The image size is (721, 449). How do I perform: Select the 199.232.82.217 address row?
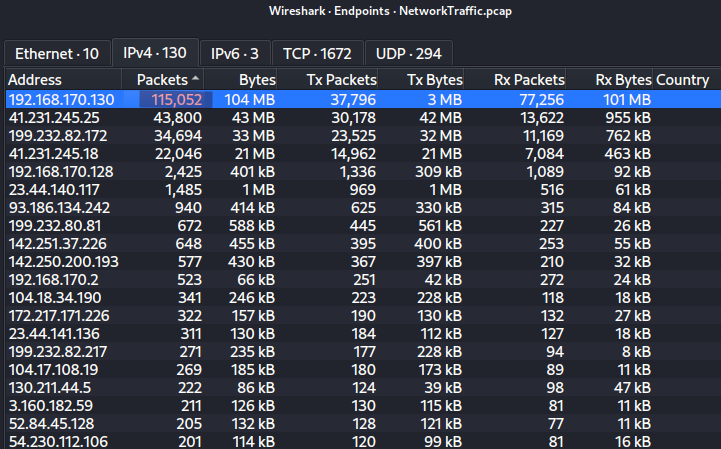[x=363, y=351]
